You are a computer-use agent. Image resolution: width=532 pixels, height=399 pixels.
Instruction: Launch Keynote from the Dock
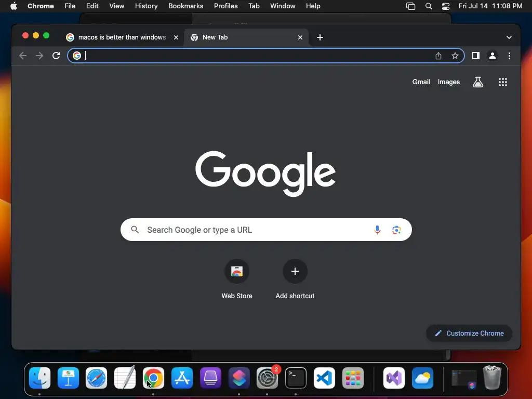[x=68, y=378]
